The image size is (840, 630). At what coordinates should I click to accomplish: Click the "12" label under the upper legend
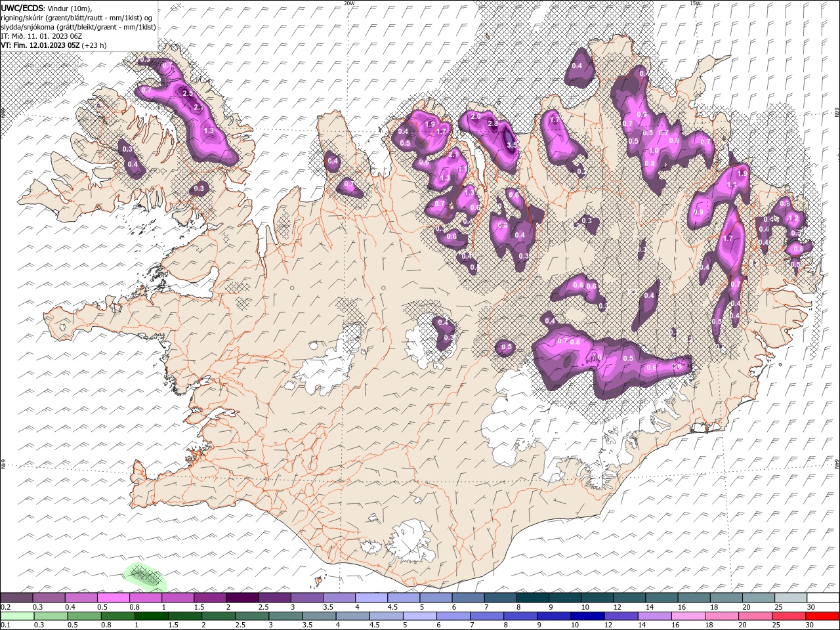click(617, 607)
